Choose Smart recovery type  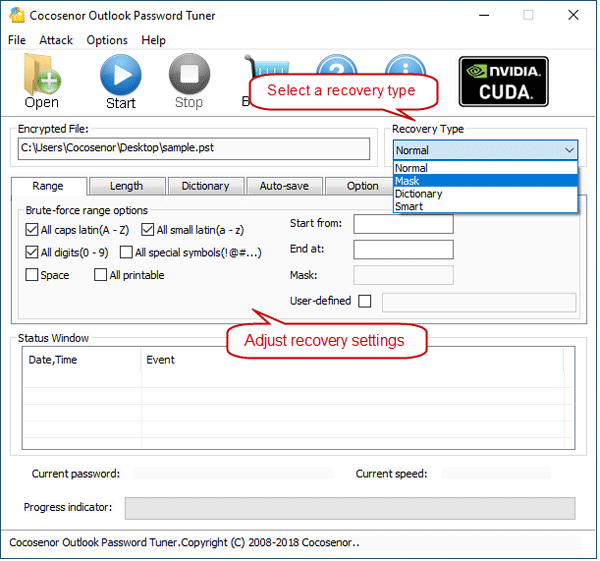pyautogui.click(x=486, y=207)
